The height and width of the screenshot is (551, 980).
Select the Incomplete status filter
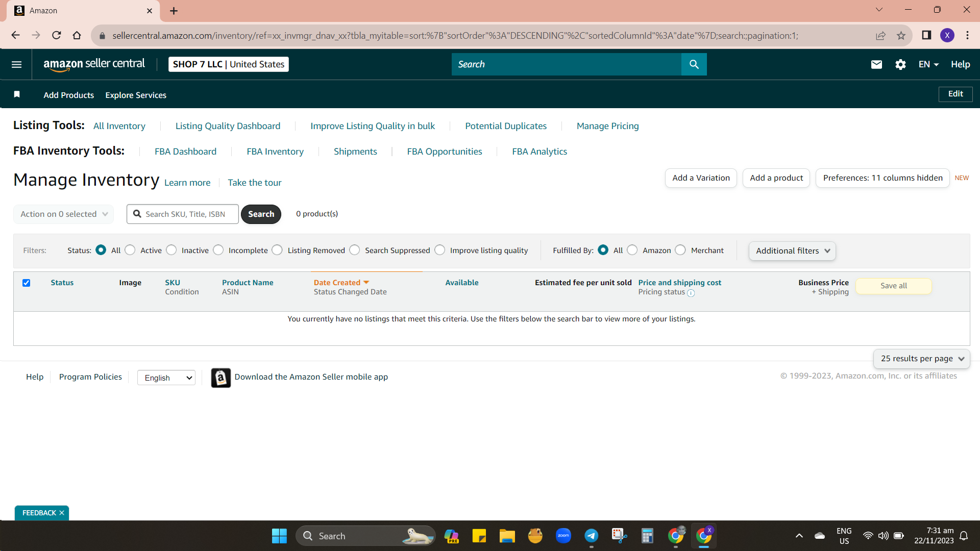tap(218, 250)
